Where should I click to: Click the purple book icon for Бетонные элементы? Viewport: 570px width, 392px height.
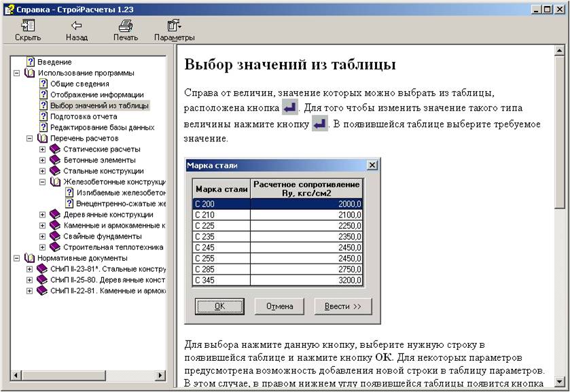[54, 160]
